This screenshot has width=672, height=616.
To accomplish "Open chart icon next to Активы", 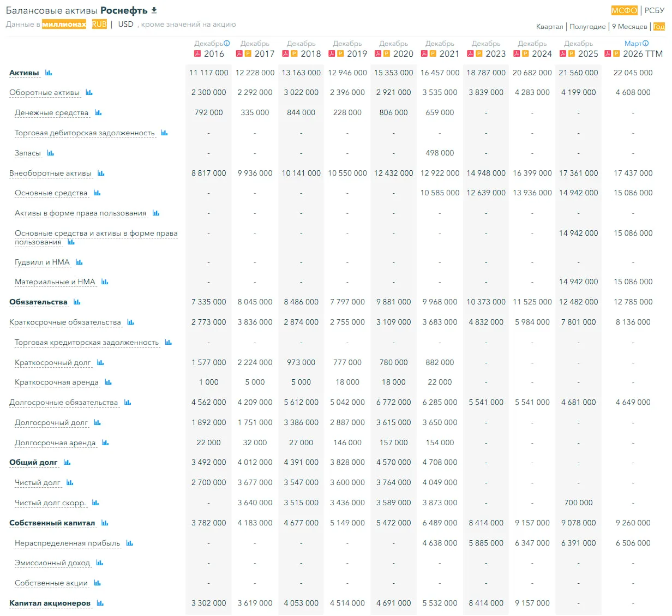I will pos(49,73).
